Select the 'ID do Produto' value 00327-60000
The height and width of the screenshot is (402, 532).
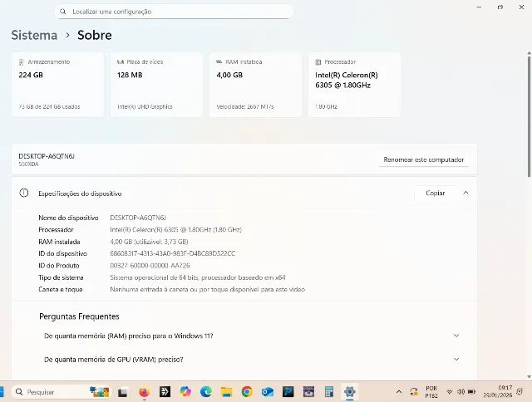coord(150,266)
